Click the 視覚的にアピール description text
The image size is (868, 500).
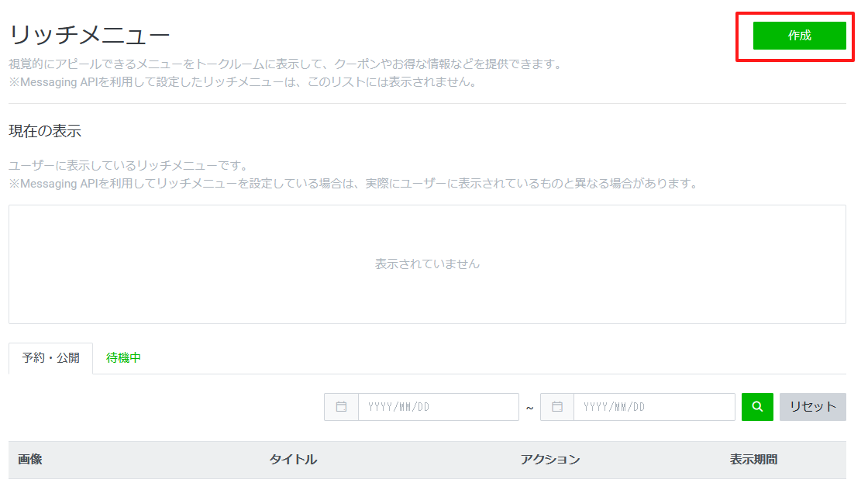coord(284,64)
